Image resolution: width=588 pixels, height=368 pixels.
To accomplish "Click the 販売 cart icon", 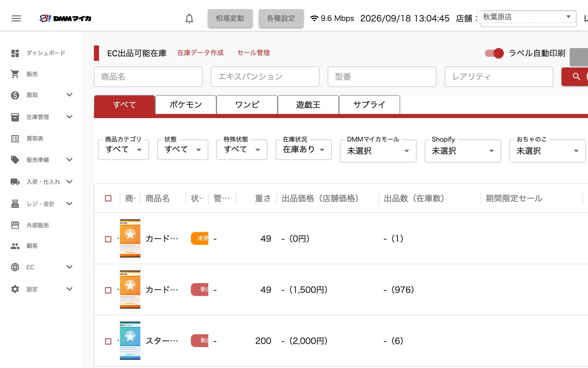I will (15, 74).
